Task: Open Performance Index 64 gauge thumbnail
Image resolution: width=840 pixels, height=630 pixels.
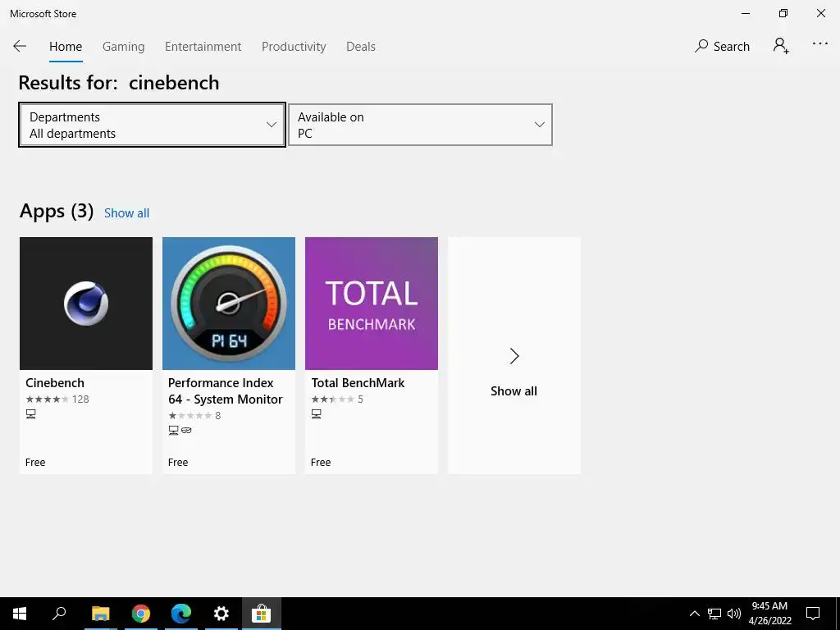Action: [229, 304]
